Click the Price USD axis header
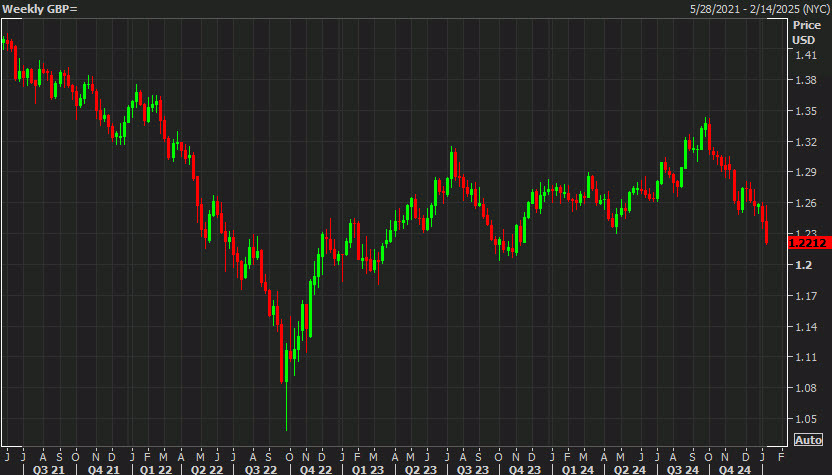This screenshot has width=832, height=475. click(805, 32)
